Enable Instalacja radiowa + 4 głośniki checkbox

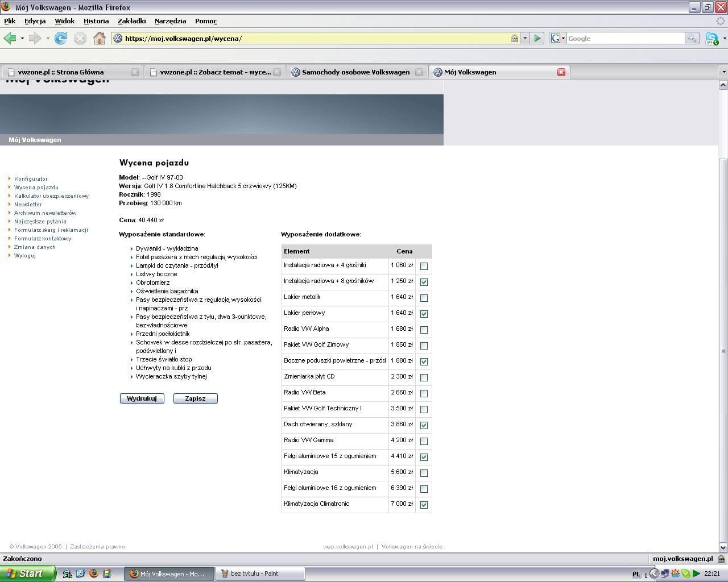coord(424,266)
